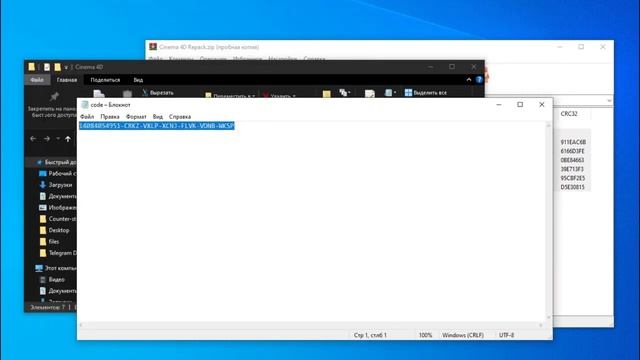Select Этот компьютер in Explorer sidebar
This screenshot has height=360, width=640.
click(56, 268)
